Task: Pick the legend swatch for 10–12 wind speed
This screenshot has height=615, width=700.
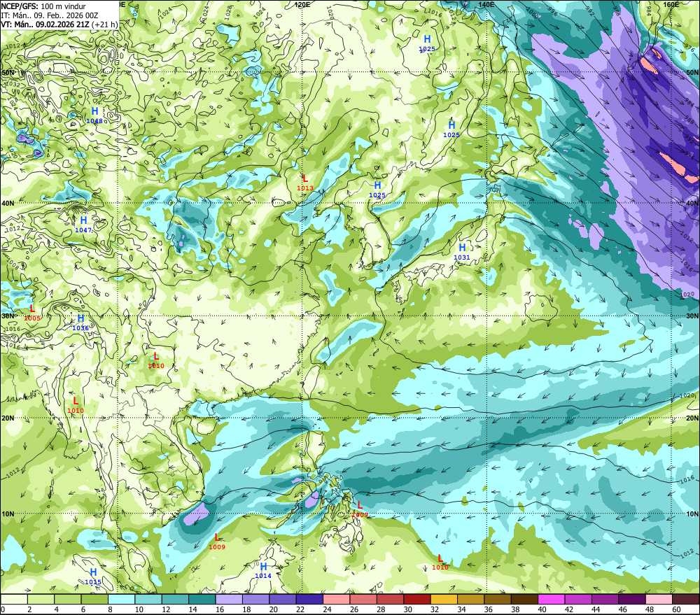Action: click(148, 599)
